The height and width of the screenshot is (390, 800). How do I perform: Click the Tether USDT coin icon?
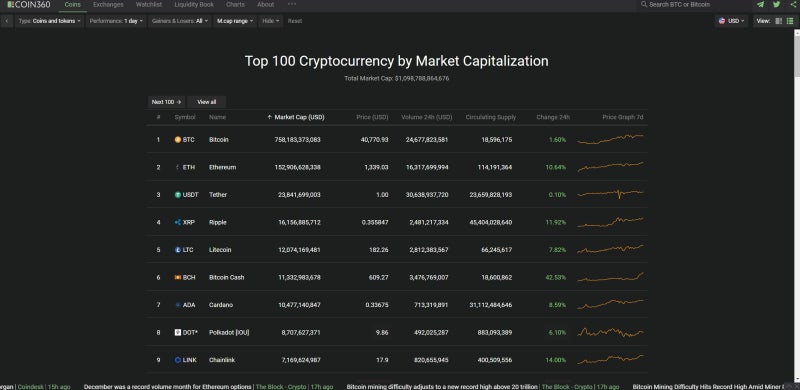(178, 194)
